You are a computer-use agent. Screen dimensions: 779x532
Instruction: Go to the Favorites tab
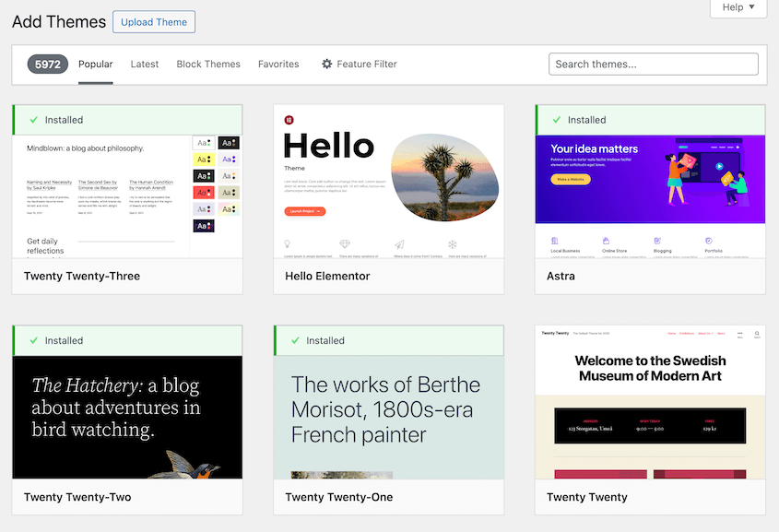click(x=278, y=64)
